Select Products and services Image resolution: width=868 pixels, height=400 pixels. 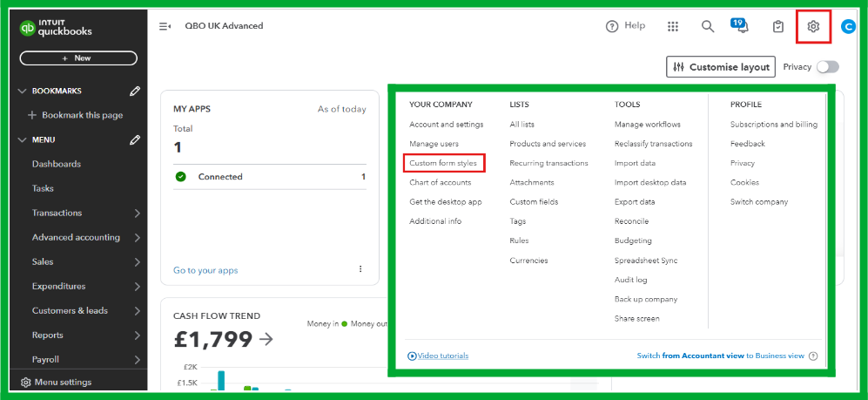548,144
